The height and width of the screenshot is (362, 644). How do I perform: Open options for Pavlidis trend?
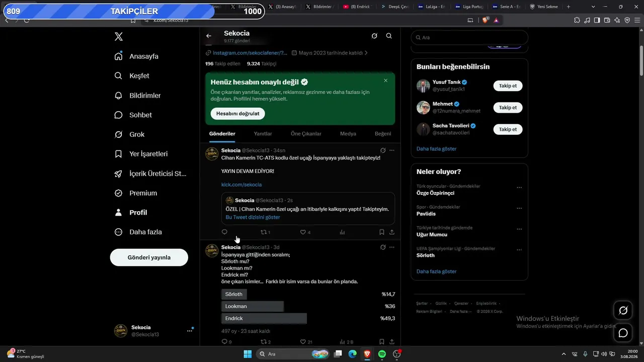click(x=519, y=208)
